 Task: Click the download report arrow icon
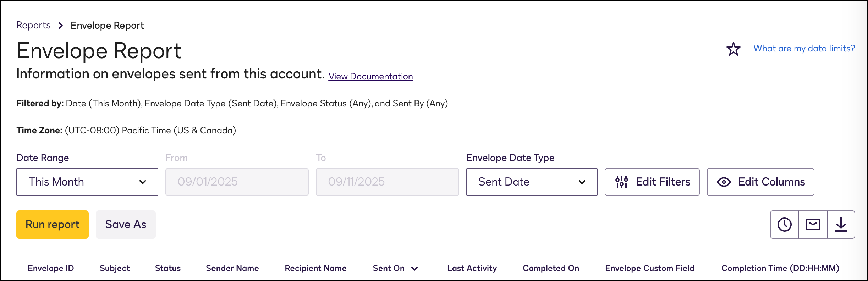point(841,225)
